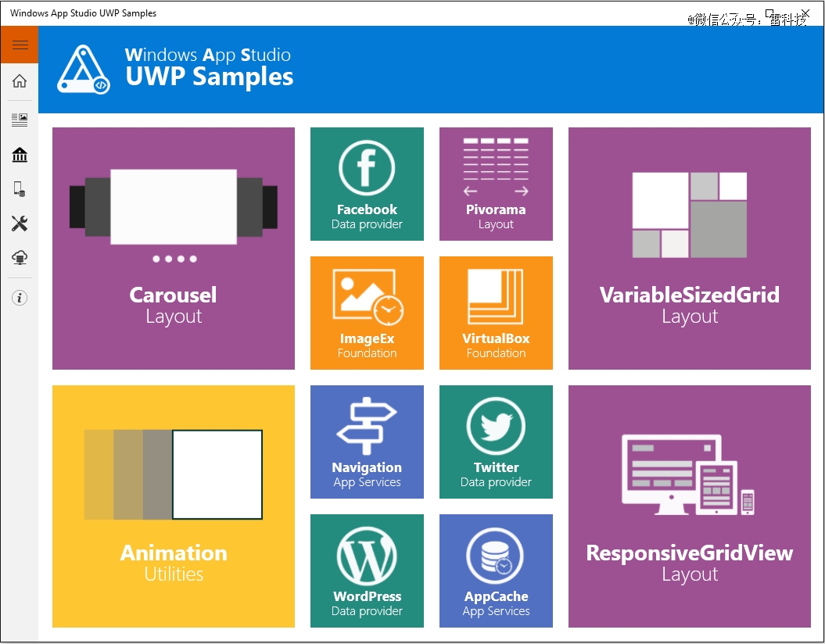Open the Facebook Data provider tile

pyautogui.click(x=367, y=184)
